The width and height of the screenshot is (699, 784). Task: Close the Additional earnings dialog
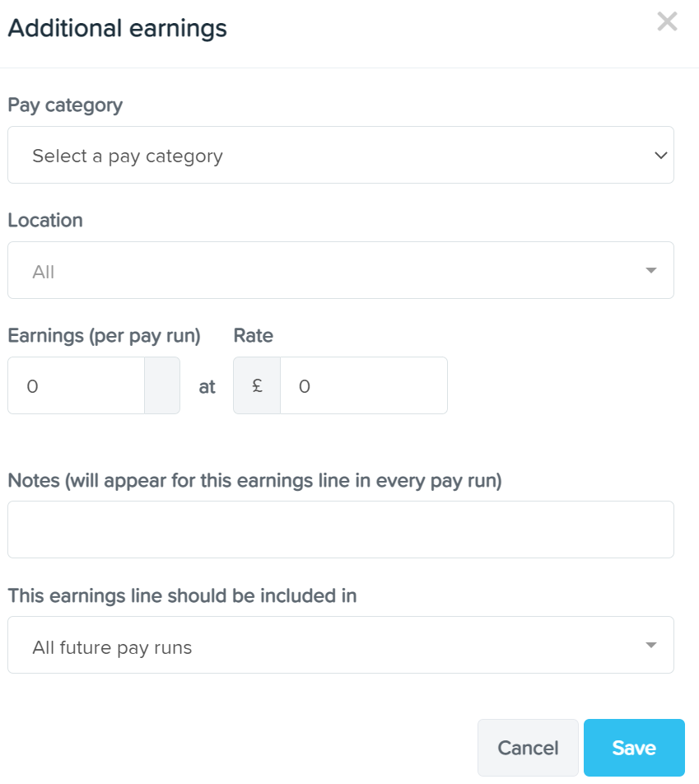pos(667,21)
